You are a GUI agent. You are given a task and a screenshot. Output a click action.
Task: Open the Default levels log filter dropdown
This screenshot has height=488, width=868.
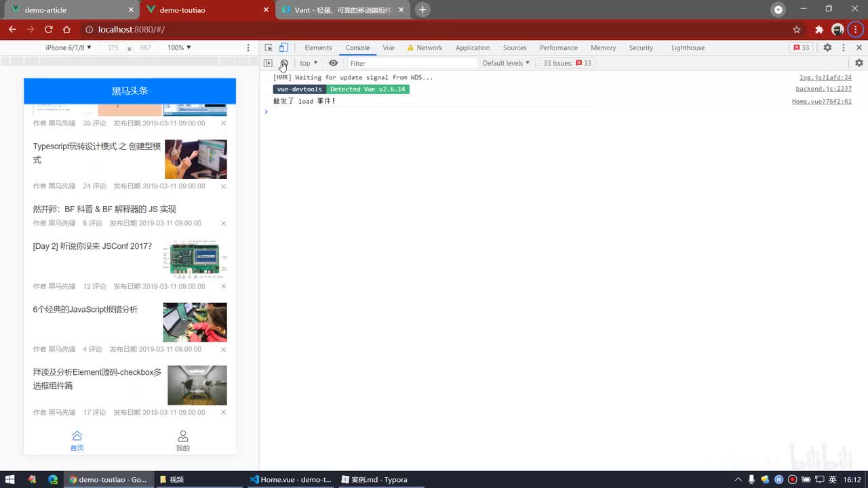(x=506, y=63)
